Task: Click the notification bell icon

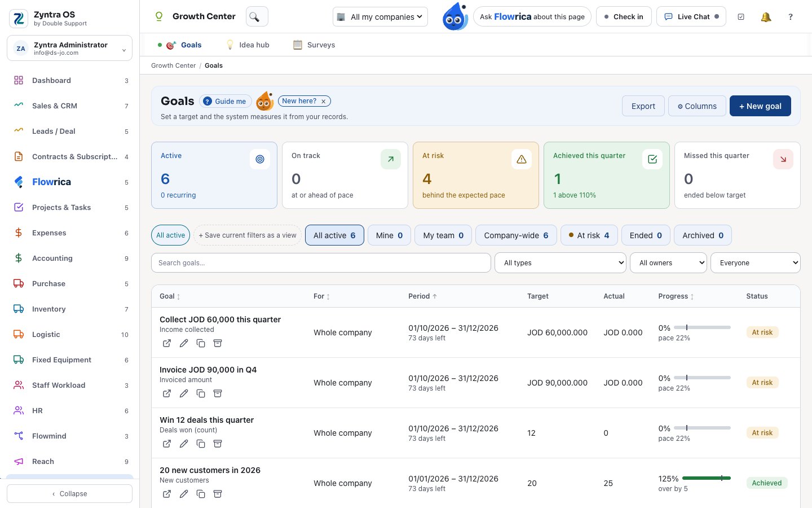Action: (x=766, y=17)
